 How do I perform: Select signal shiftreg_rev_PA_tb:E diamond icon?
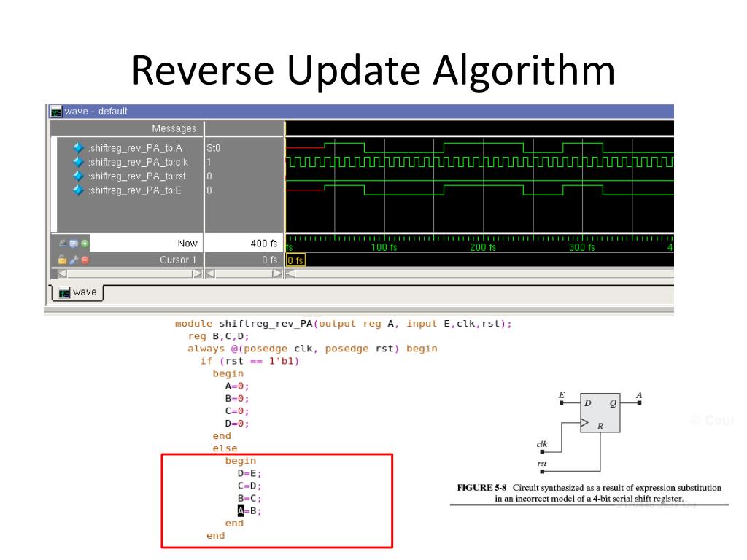click(79, 190)
